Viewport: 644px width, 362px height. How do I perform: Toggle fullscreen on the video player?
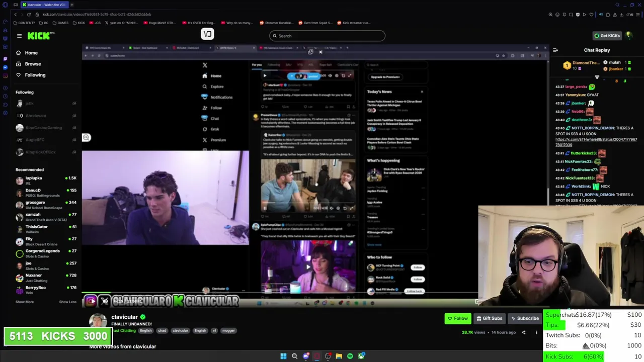[x=476, y=302]
